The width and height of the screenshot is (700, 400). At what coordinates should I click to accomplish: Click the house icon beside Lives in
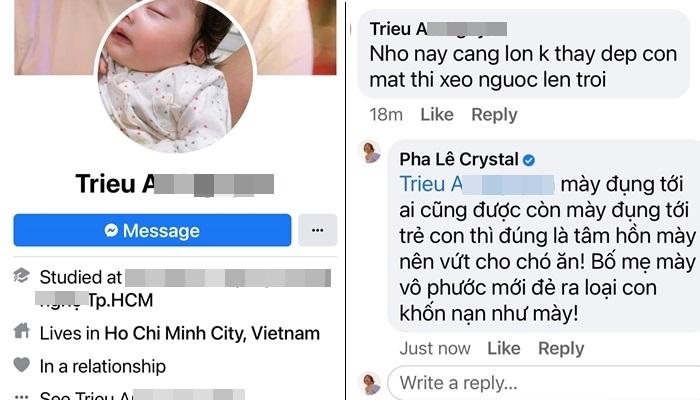click(x=21, y=331)
